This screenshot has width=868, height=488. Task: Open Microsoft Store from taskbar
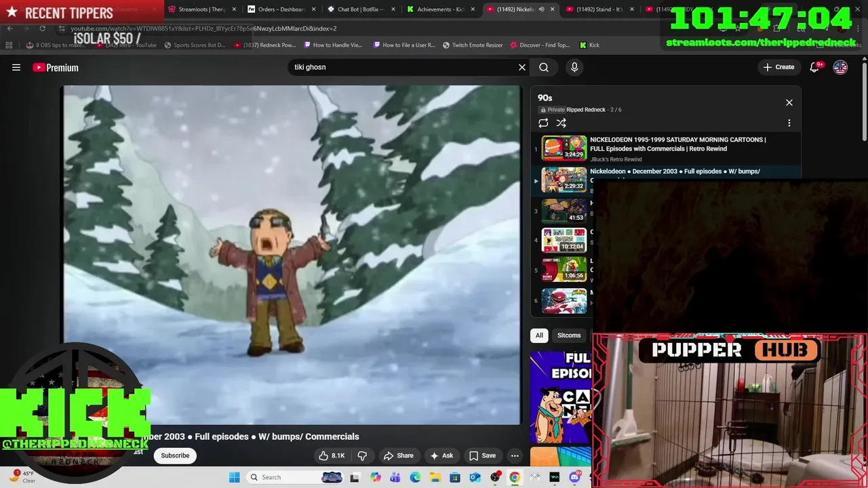coord(455,477)
